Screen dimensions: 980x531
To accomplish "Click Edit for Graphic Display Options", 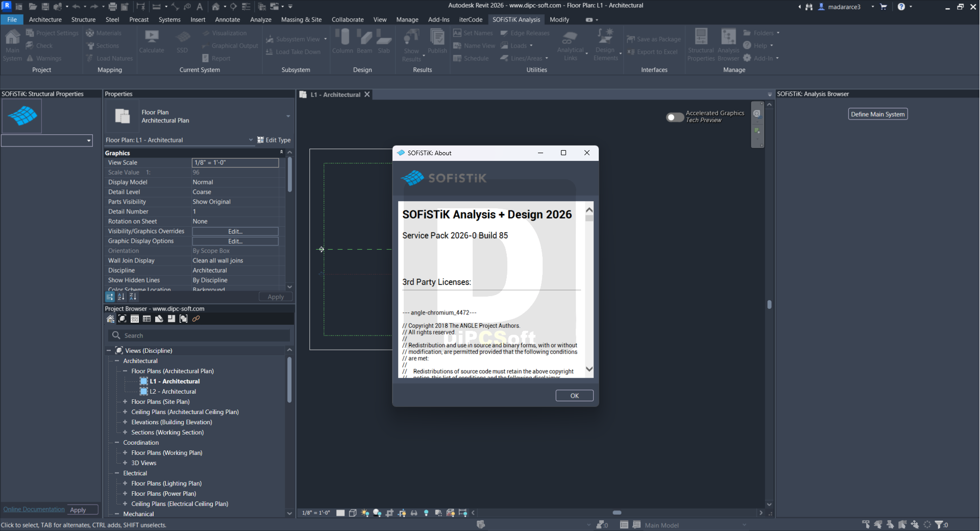I will 235,241.
